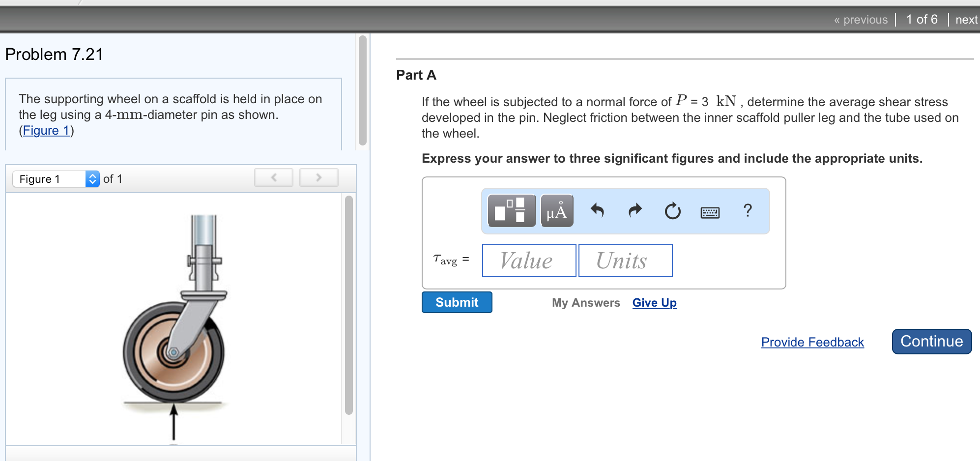Open the Figure 1 selection dropdown

click(x=49, y=178)
